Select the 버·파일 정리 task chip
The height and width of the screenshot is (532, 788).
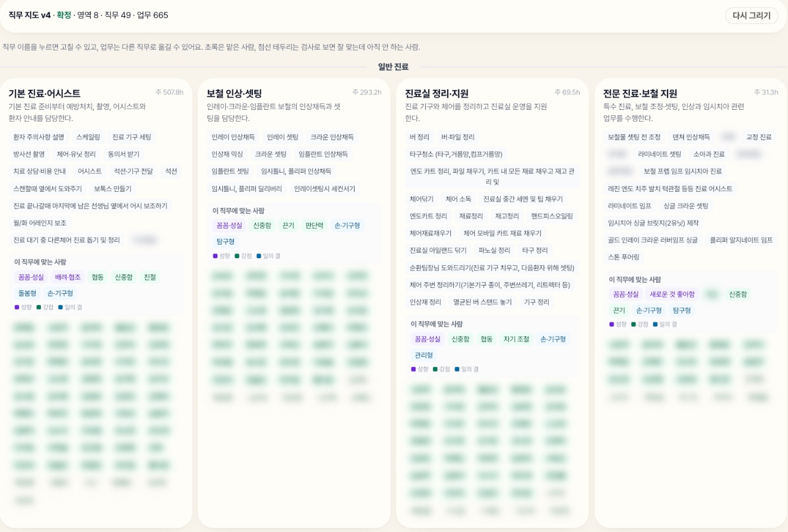[458, 137]
